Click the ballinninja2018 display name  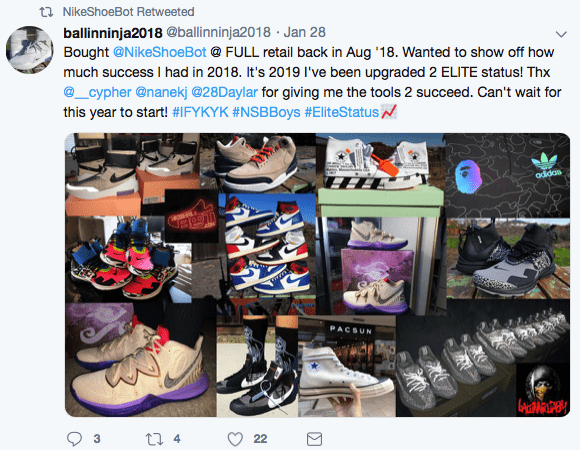pyautogui.click(x=113, y=33)
